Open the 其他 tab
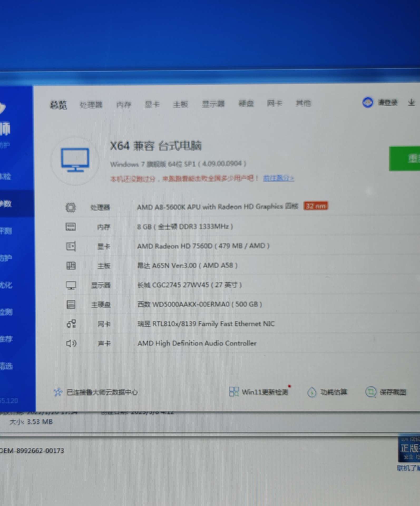This screenshot has height=506, width=420. pos(303,103)
